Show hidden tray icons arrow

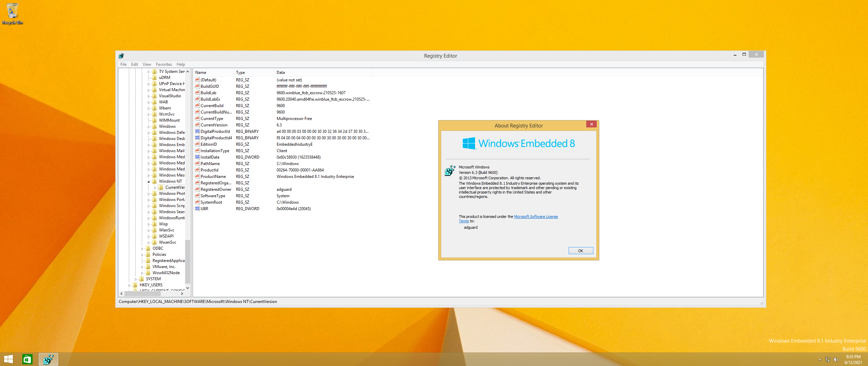tap(820, 360)
